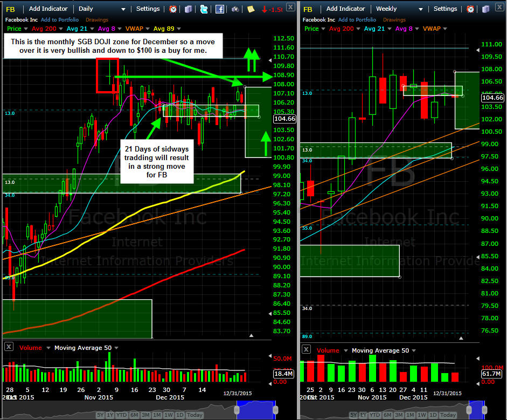The height and width of the screenshot is (420, 507).
Task: Select 1Y range in Daily chart
Action: pyautogui.click(x=110, y=415)
